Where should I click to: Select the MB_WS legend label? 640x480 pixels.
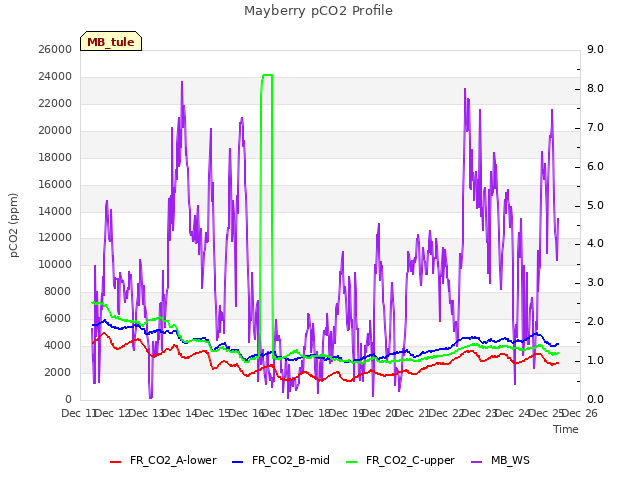tap(510, 460)
